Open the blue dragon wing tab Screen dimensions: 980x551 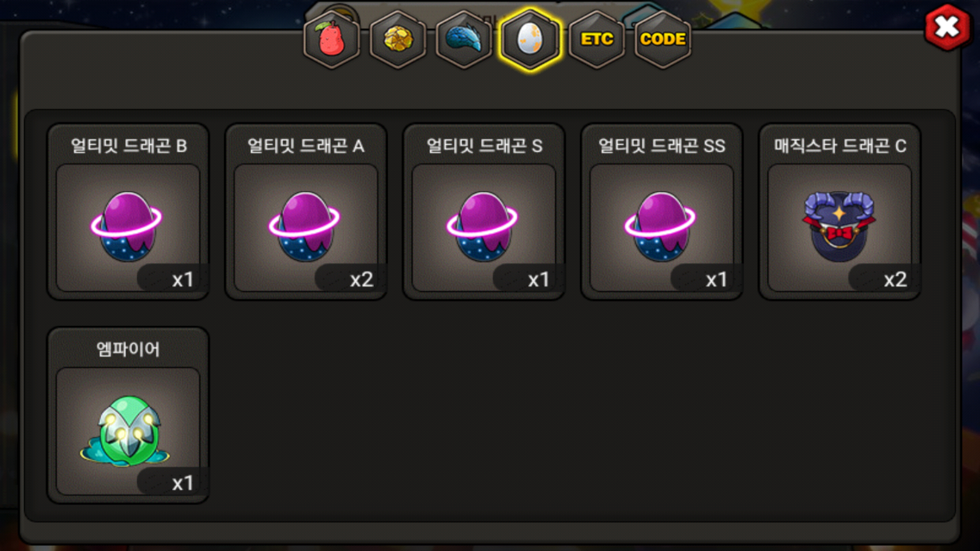464,39
